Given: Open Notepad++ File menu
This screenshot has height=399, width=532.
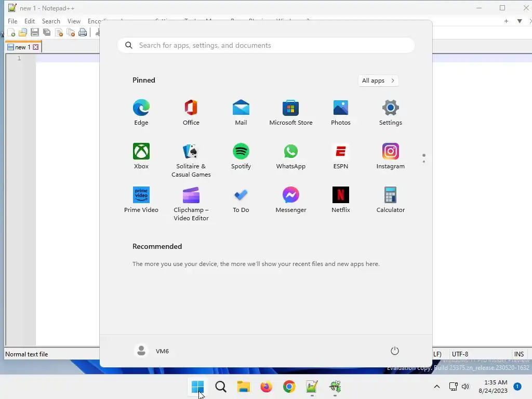Looking at the screenshot, I should click(12, 21).
